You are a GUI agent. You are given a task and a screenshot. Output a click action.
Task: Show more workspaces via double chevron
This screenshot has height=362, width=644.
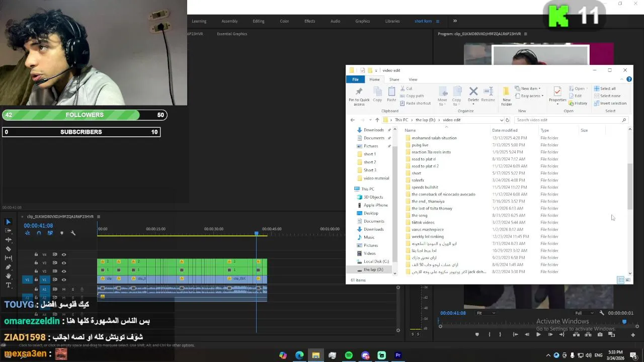pos(455,21)
